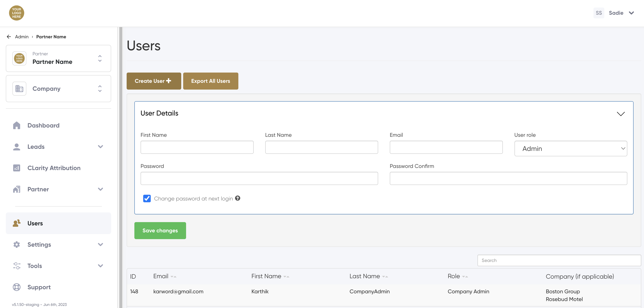Click the back arrow beside Admin breadcrumb
644x308 pixels.
9,37
